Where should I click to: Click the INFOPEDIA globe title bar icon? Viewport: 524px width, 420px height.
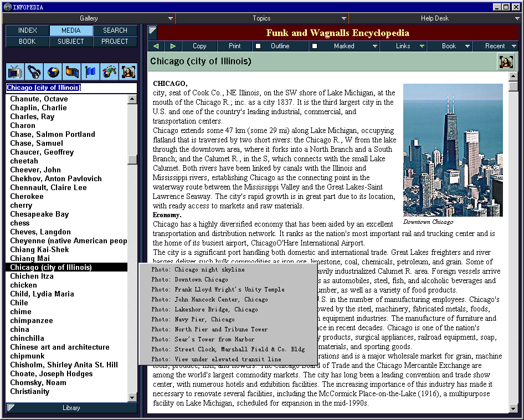7,7
